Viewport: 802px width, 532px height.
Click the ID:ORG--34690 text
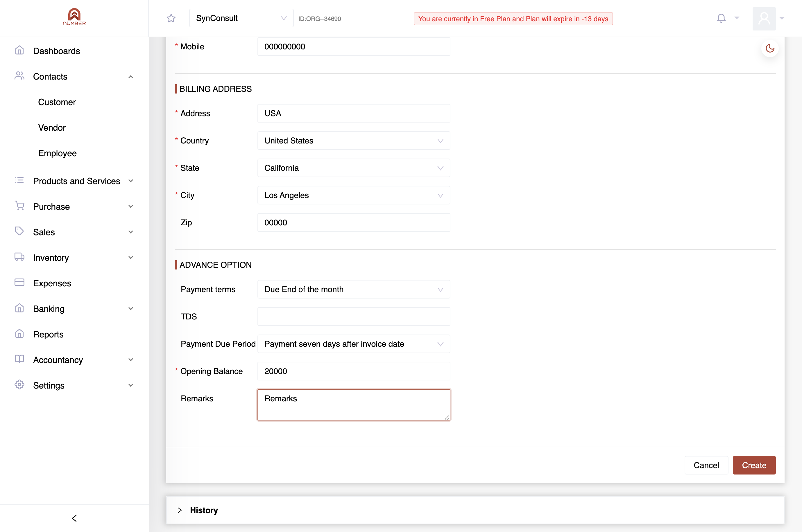coord(320,19)
